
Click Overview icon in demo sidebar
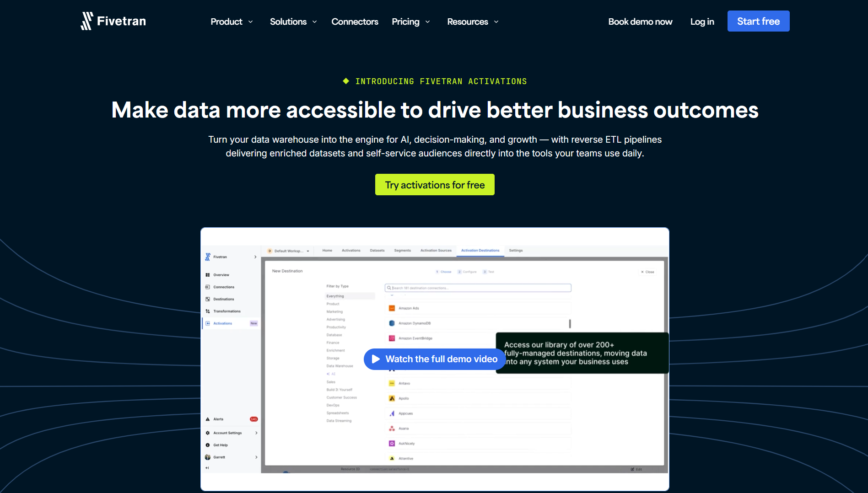click(x=208, y=275)
